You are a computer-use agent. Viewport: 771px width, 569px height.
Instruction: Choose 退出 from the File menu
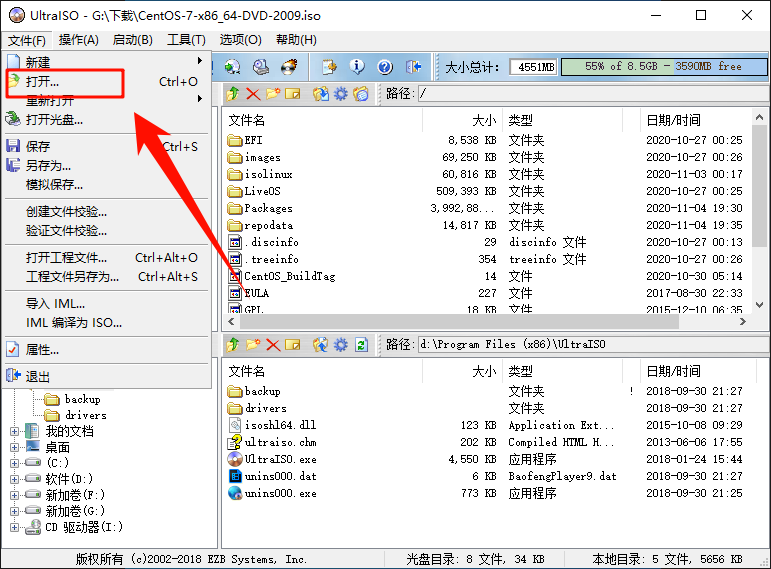(x=106, y=377)
